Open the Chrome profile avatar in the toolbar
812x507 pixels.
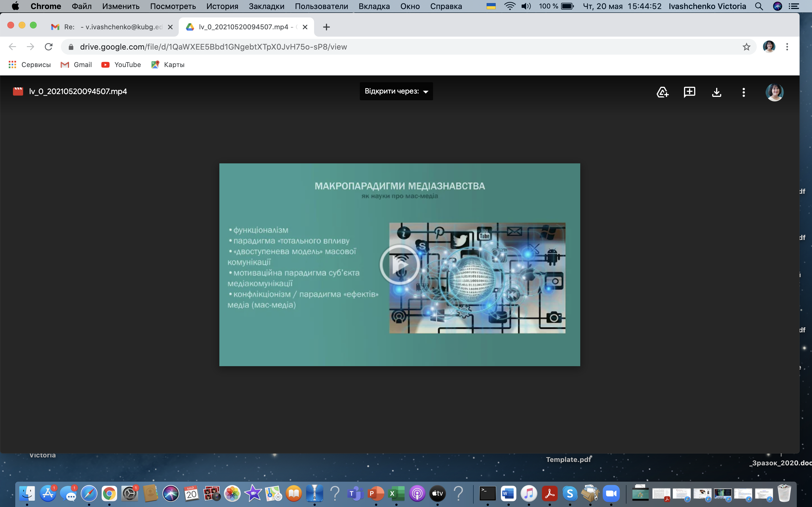pyautogui.click(x=769, y=47)
